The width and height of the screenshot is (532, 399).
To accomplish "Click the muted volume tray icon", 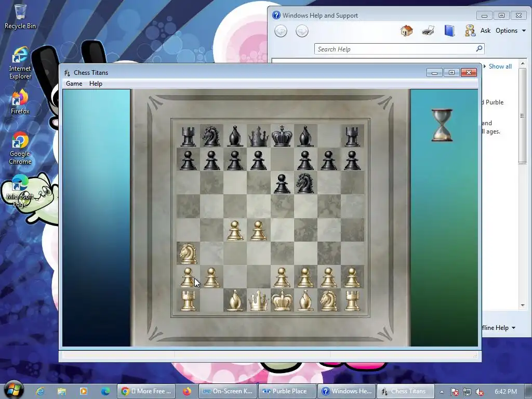I will [x=480, y=392].
